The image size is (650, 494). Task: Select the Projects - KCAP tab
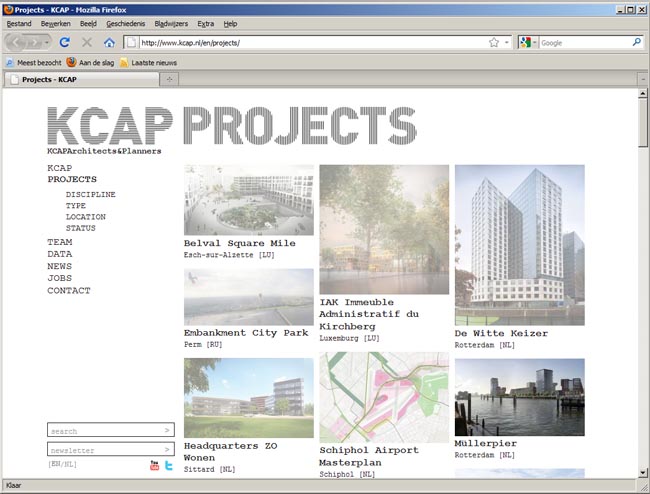coord(82,79)
